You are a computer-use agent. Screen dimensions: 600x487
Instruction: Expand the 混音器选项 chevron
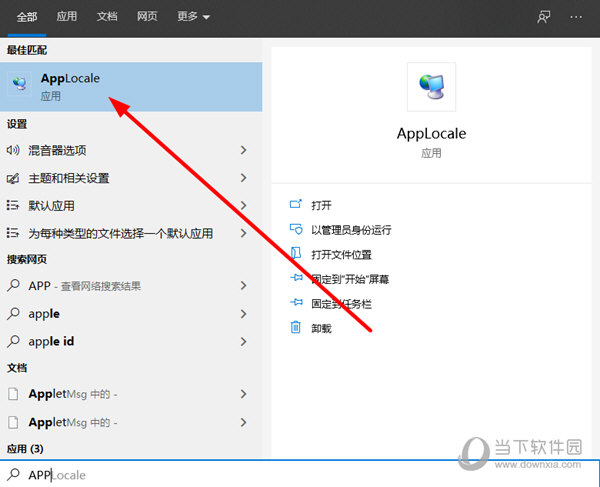[x=243, y=150]
